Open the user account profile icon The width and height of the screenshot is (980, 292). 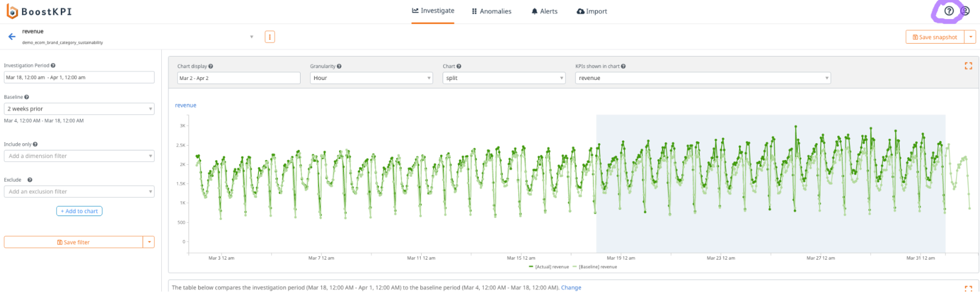pos(965,11)
